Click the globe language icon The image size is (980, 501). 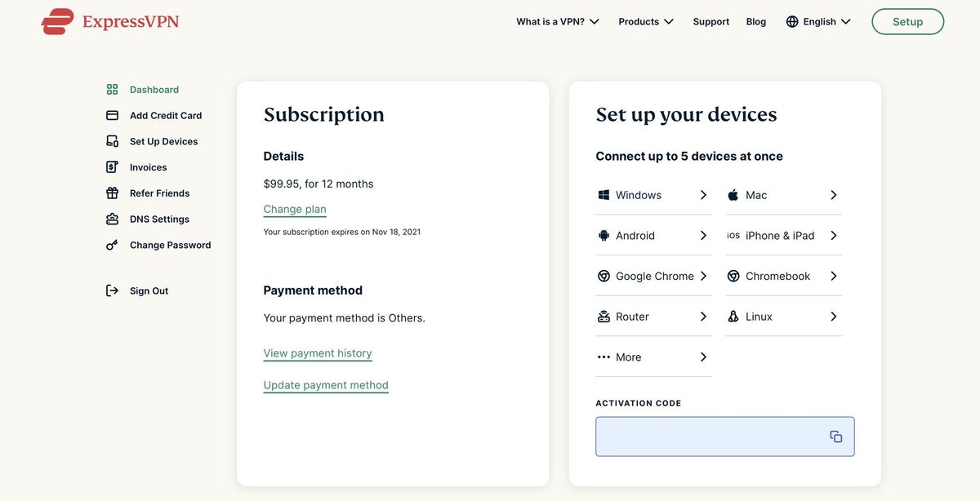[x=792, y=22]
